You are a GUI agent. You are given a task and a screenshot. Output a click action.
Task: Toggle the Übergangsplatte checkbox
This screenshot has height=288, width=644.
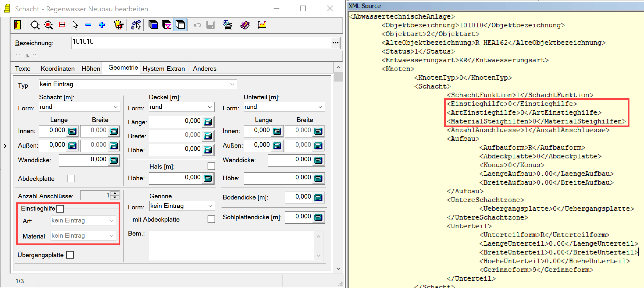pos(70,255)
